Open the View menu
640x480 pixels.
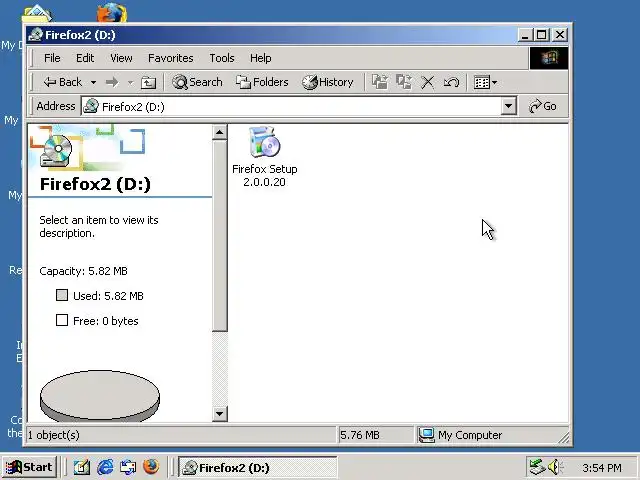tap(121, 58)
